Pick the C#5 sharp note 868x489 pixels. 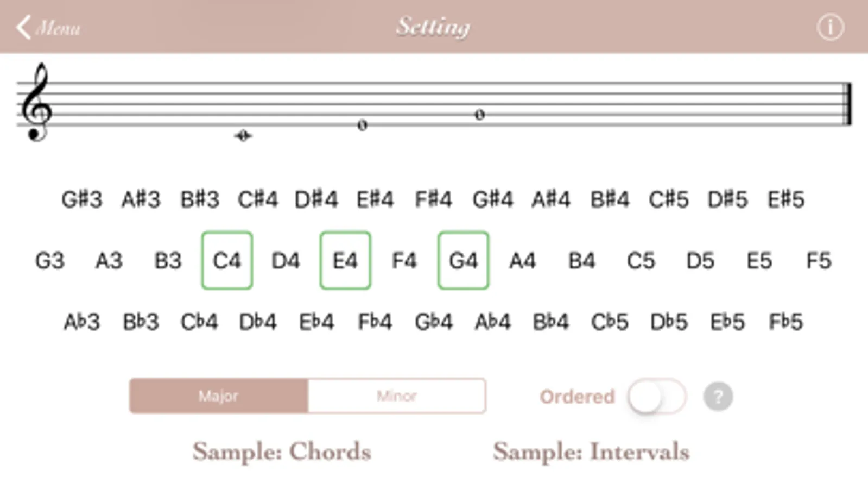pyautogui.click(x=668, y=199)
